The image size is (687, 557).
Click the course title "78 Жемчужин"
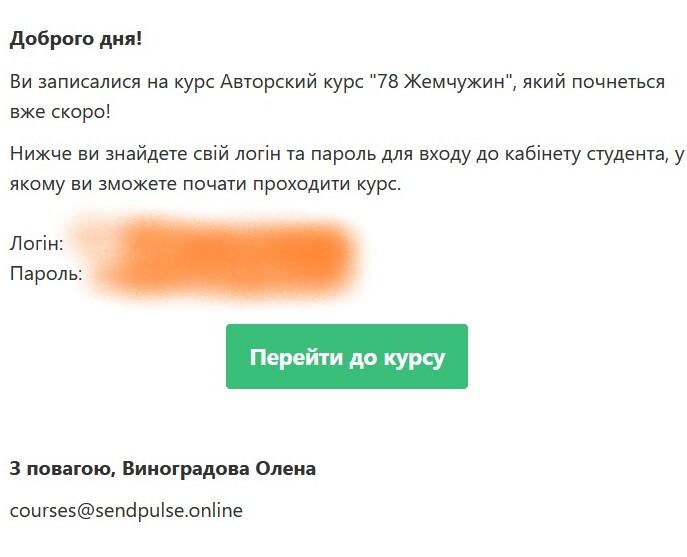click(442, 82)
